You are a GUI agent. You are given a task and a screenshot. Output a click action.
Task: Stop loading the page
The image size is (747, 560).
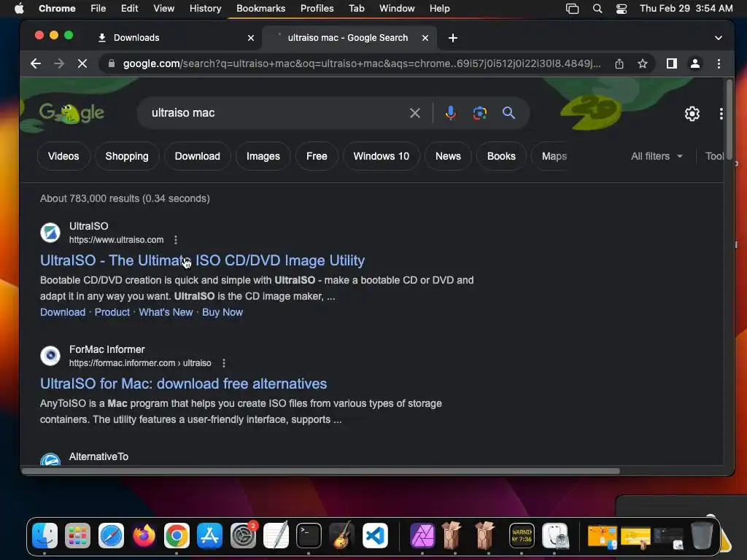click(82, 63)
